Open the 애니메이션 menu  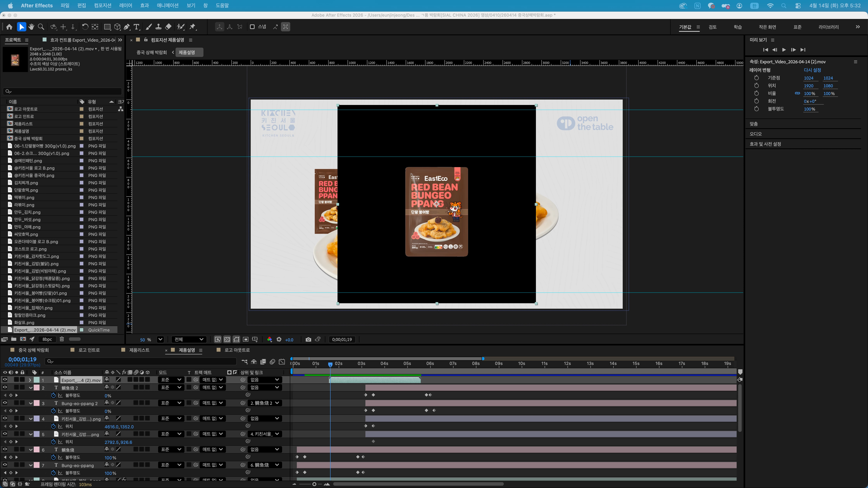point(167,5)
